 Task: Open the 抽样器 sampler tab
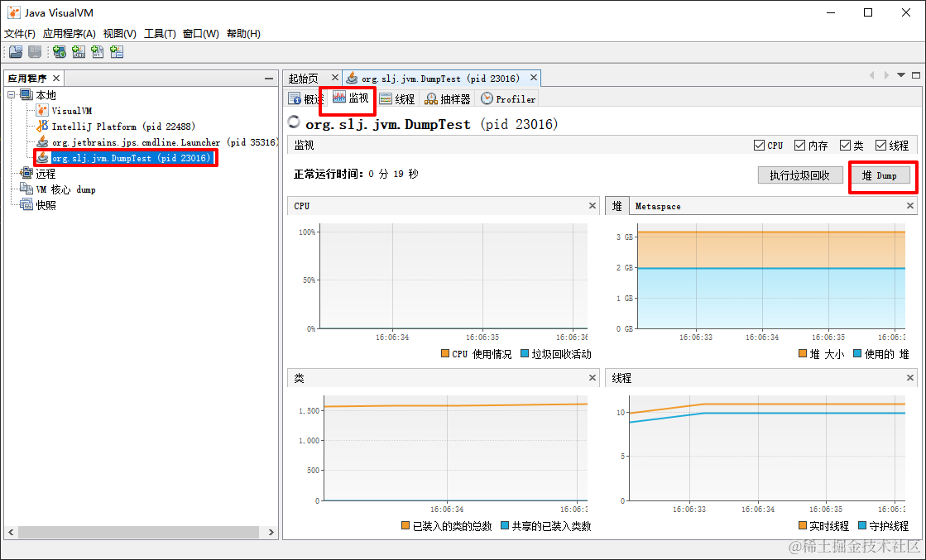coord(447,98)
